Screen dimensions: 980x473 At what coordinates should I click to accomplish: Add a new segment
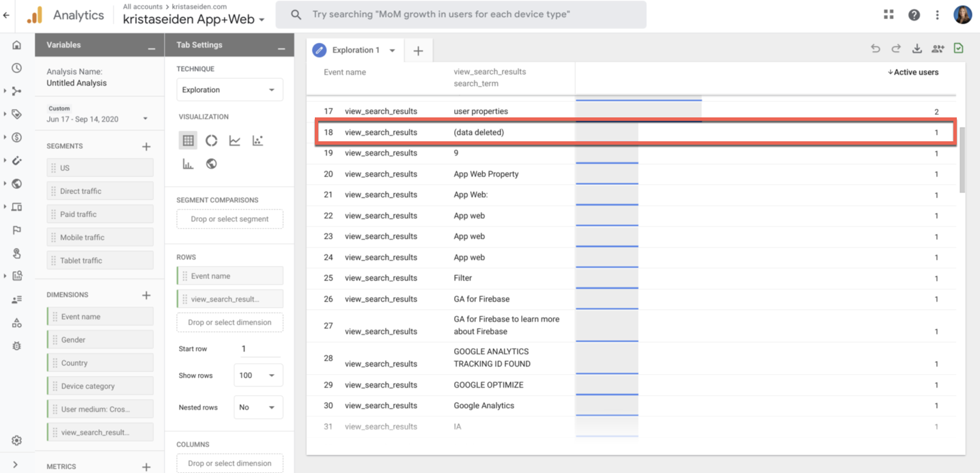146,146
